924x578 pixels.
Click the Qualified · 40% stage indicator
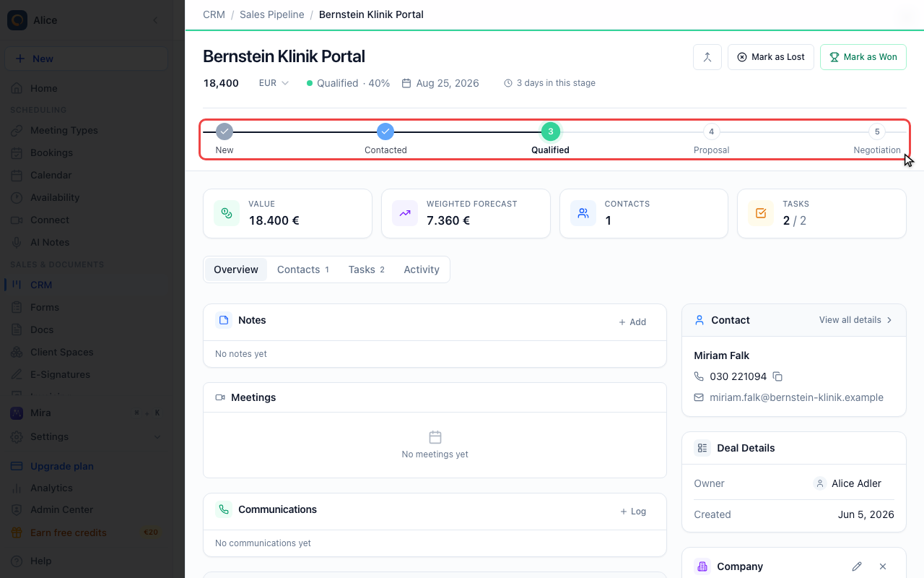[348, 83]
